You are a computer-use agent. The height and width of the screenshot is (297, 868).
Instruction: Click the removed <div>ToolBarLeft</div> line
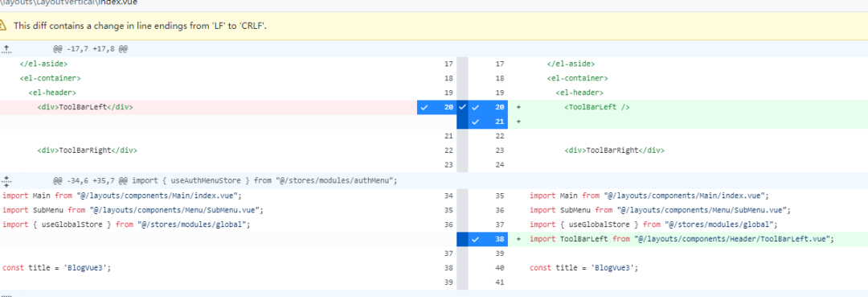[x=208, y=108]
